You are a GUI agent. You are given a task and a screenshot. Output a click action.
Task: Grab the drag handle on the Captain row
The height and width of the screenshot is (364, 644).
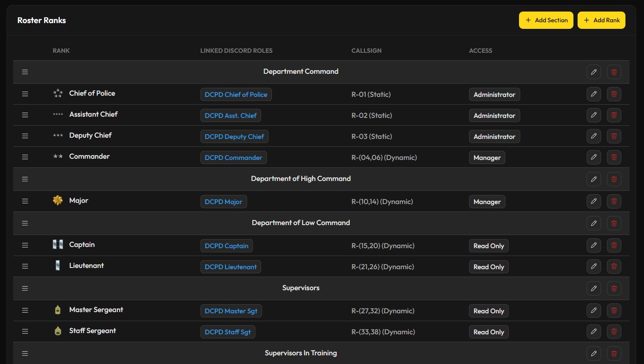click(25, 245)
